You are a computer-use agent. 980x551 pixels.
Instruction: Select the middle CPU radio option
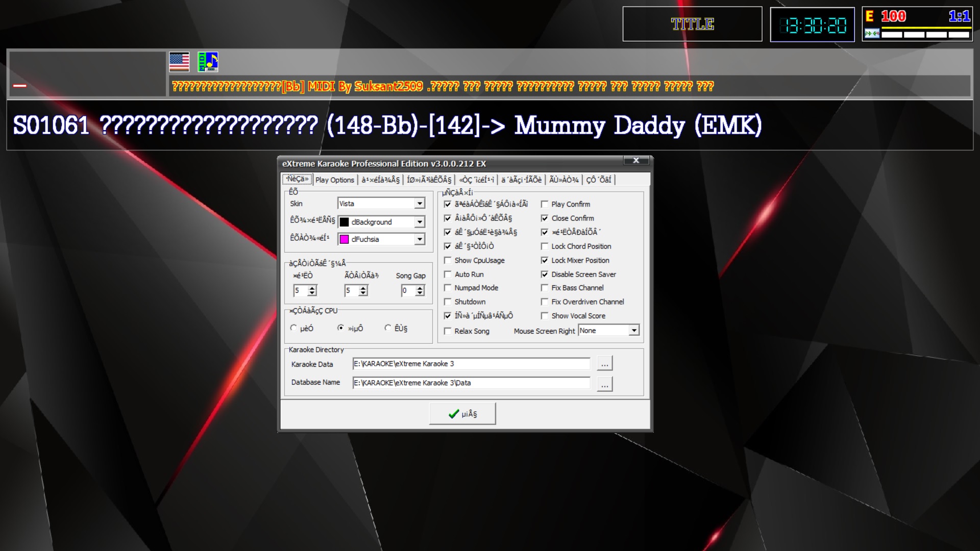point(341,328)
